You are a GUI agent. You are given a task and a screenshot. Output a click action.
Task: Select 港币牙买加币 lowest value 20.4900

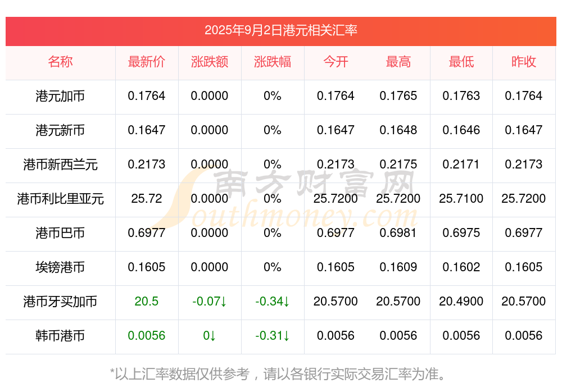[x=461, y=301]
